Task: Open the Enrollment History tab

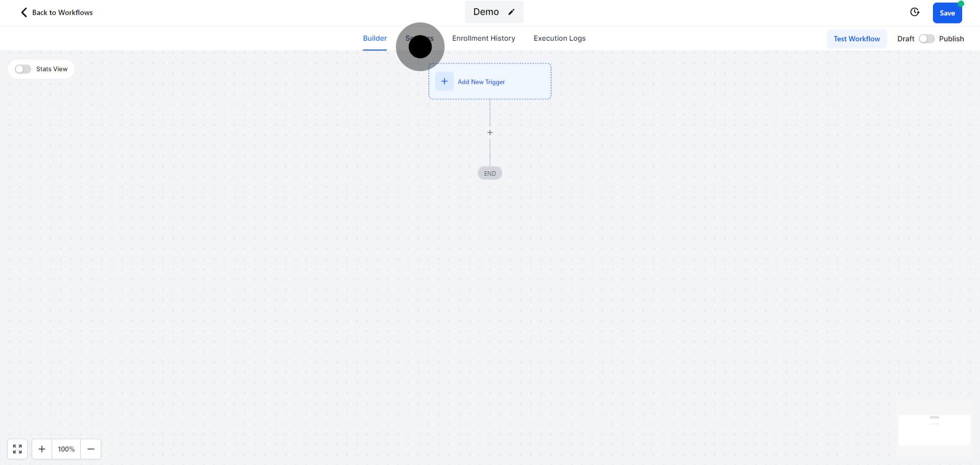Action: point(483,38)
